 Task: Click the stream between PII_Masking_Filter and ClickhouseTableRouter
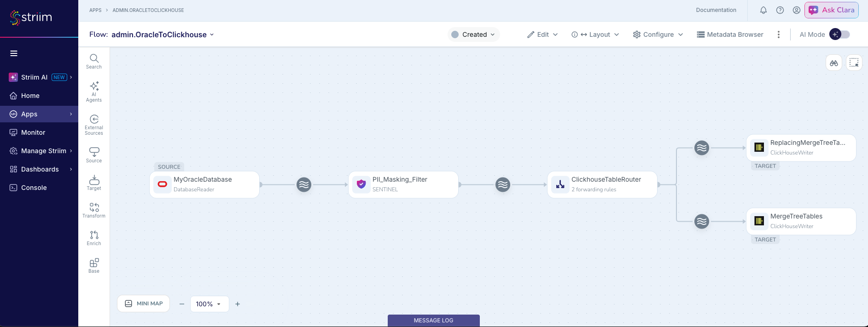coord(503,185)
